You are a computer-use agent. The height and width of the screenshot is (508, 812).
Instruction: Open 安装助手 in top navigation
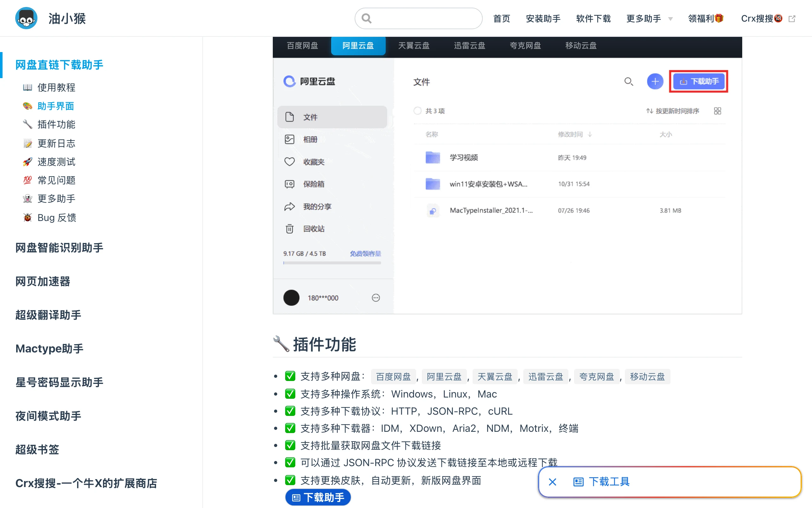[543, 18]
